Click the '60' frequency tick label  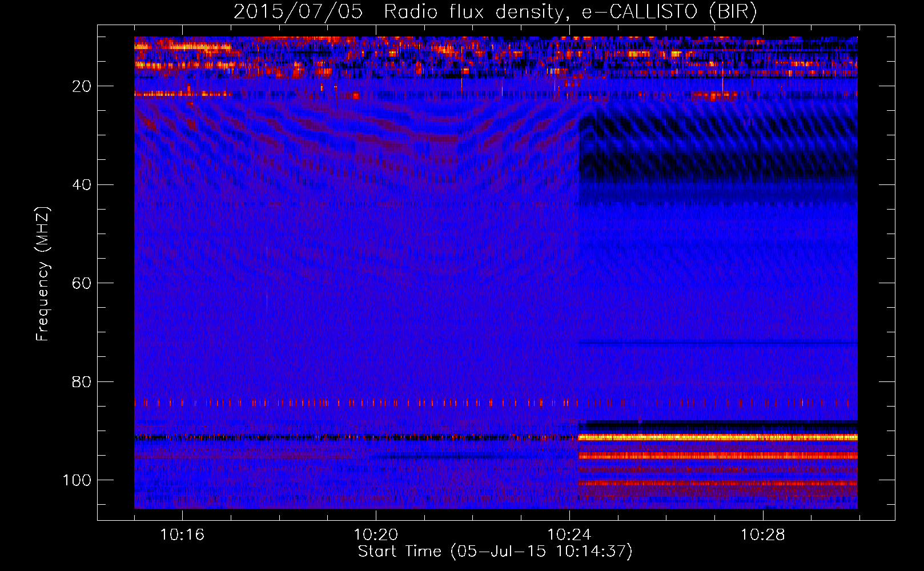pos(82,283)
